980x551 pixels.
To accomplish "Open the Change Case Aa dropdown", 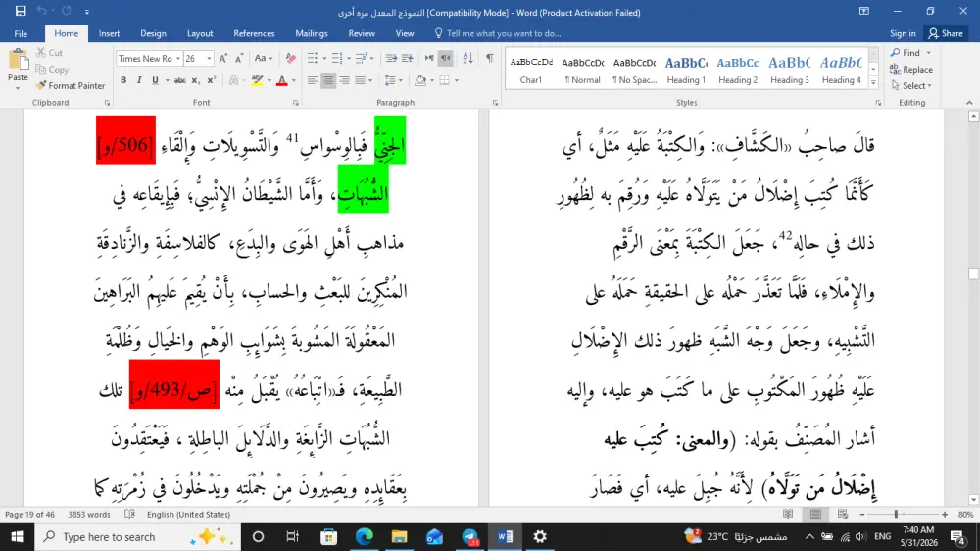I will pos(264,58).
